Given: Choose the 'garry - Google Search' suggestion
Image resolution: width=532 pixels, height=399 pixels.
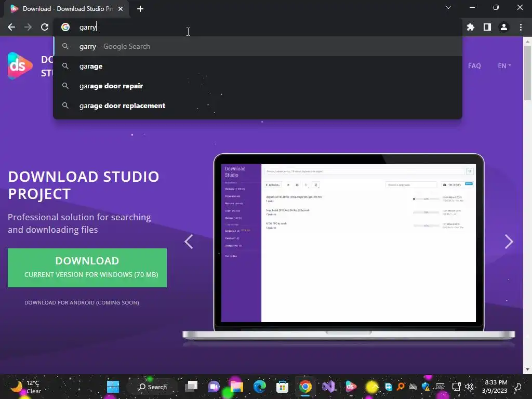Looking at the screenshot, I should coord(258,46).
